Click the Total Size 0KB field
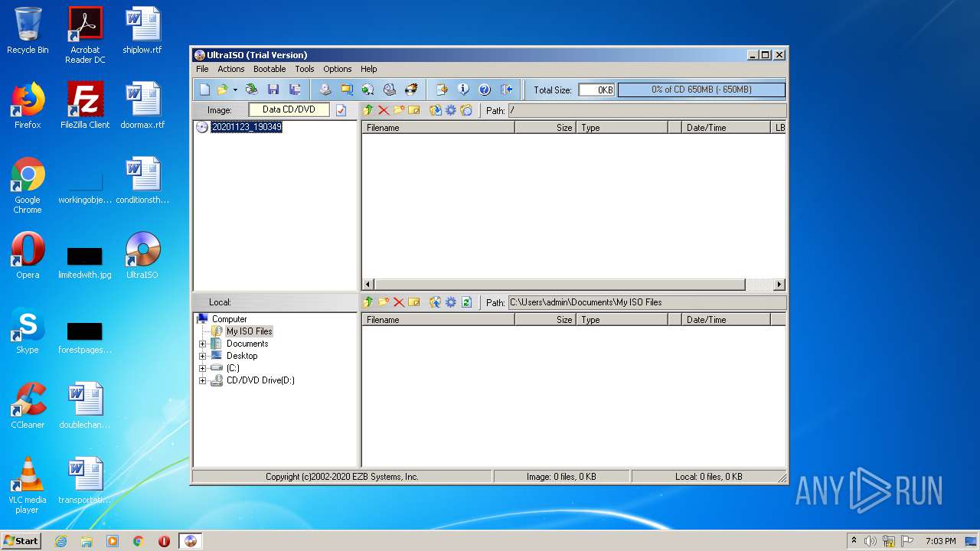The image size is (980, 551). coord(596,90)
